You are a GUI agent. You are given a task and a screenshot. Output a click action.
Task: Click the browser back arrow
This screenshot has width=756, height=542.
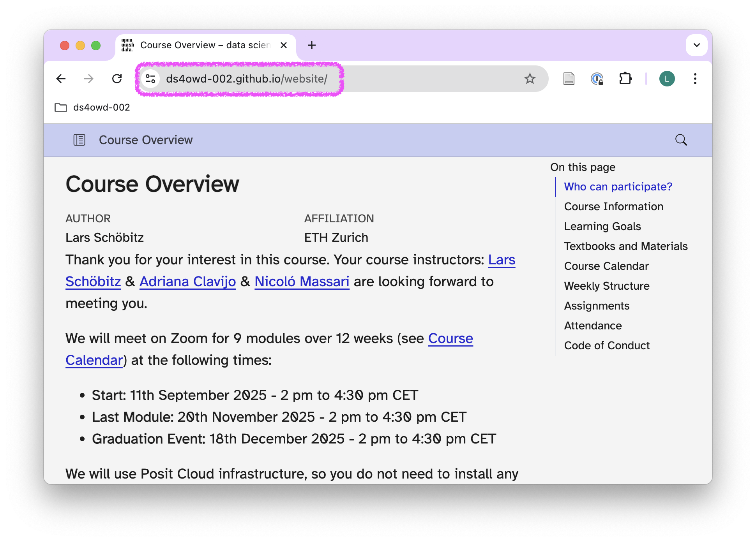[61, 79]
